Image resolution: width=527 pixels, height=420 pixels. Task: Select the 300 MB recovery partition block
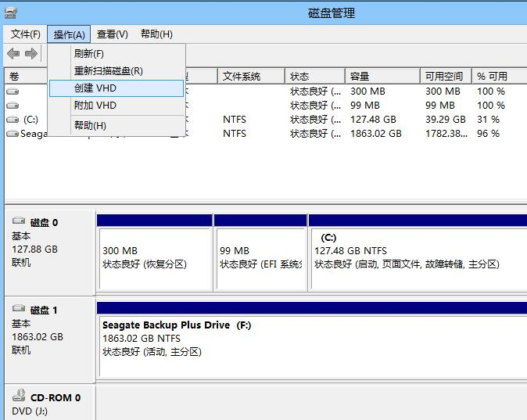click(x=154, y=257)
